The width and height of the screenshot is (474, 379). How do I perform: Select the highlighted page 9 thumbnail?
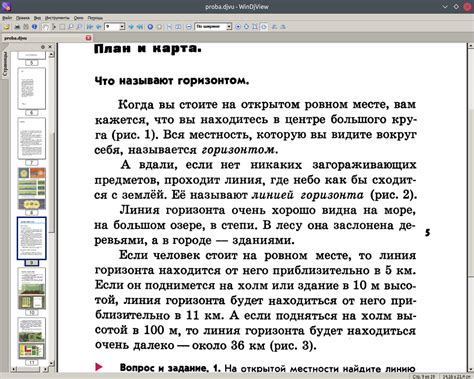[x=32, y=238]
